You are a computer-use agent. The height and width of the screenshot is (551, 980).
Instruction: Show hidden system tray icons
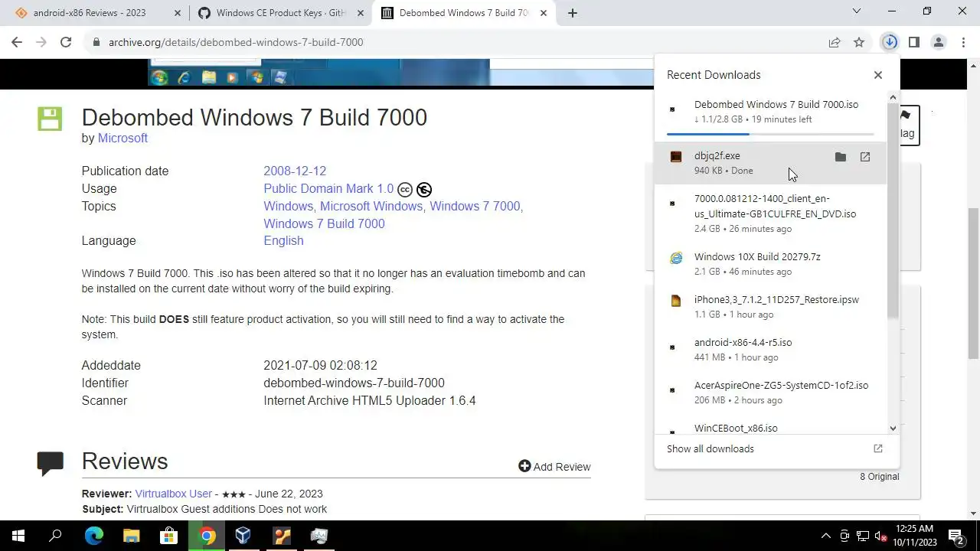(x=825, y=536)
